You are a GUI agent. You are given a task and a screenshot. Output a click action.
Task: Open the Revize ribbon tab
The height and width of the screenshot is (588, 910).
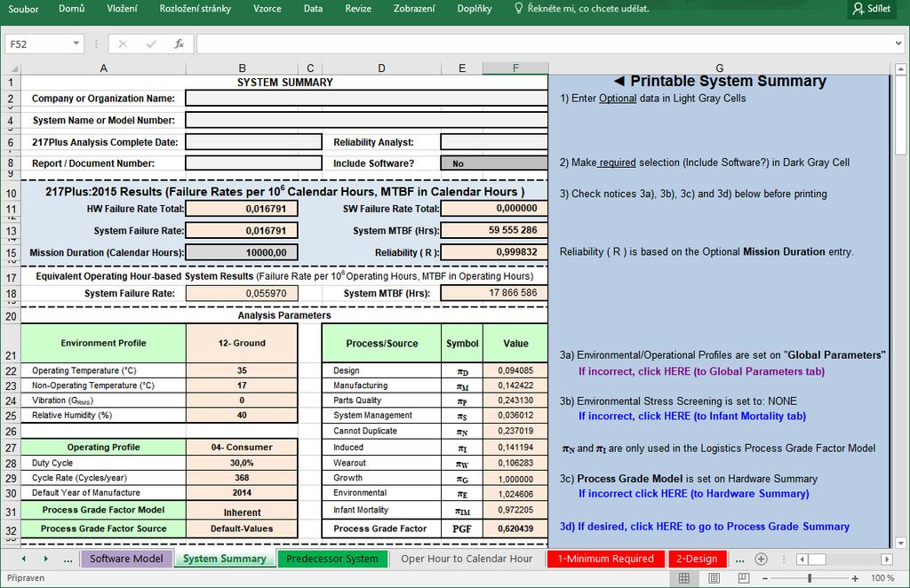coord(358,9)
